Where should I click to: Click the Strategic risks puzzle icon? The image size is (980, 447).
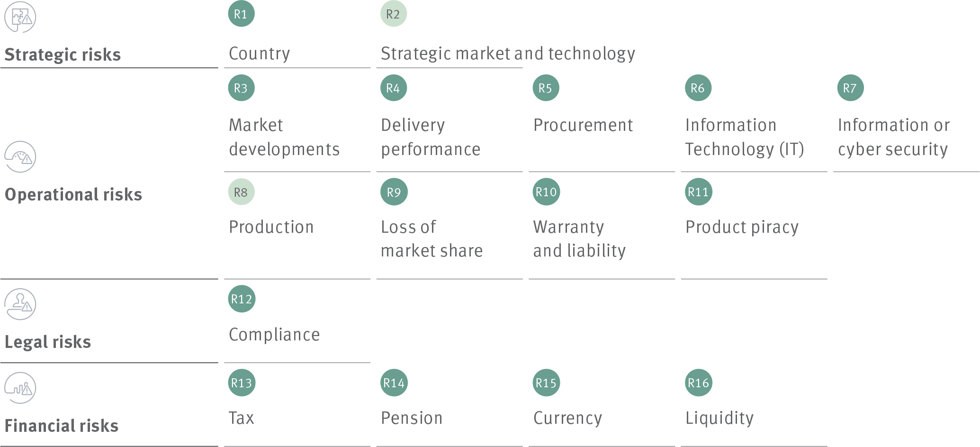20,17
